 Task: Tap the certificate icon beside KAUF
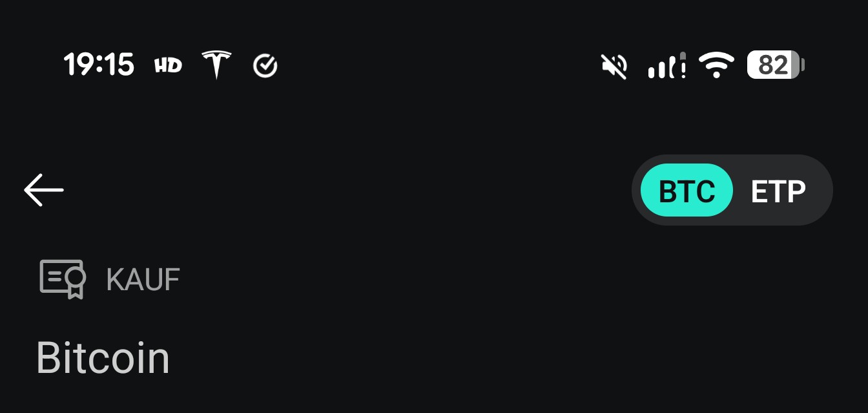point(63,279)
